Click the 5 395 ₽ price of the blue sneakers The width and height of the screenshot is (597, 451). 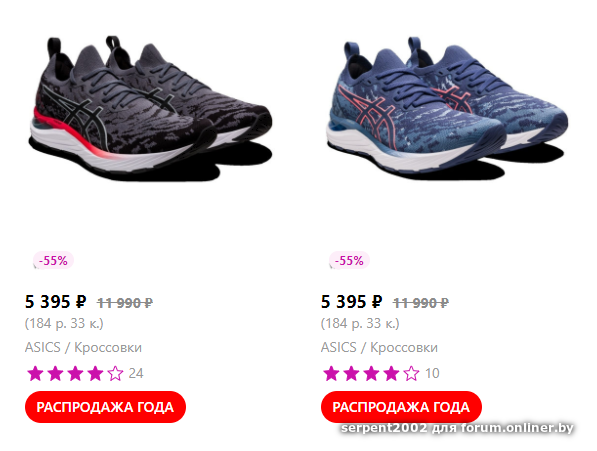351,302
